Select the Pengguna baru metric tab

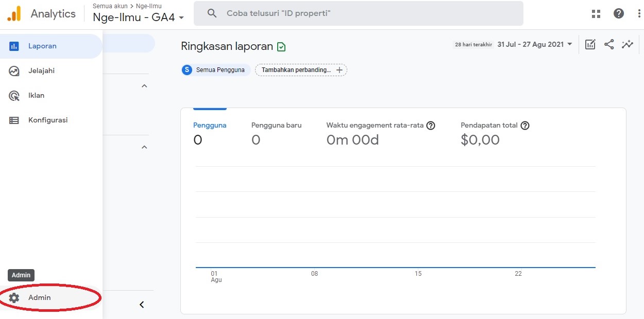[277, 134]
